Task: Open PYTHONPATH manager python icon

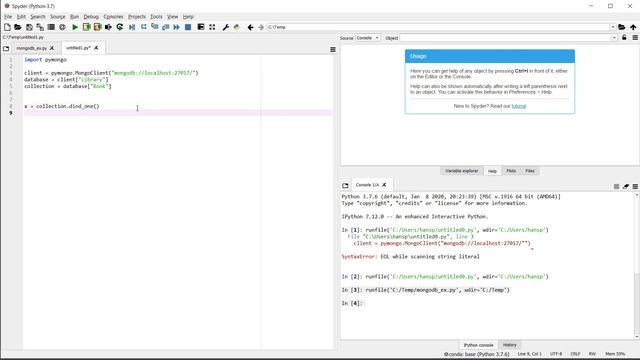Action: [x=237, y=27]
